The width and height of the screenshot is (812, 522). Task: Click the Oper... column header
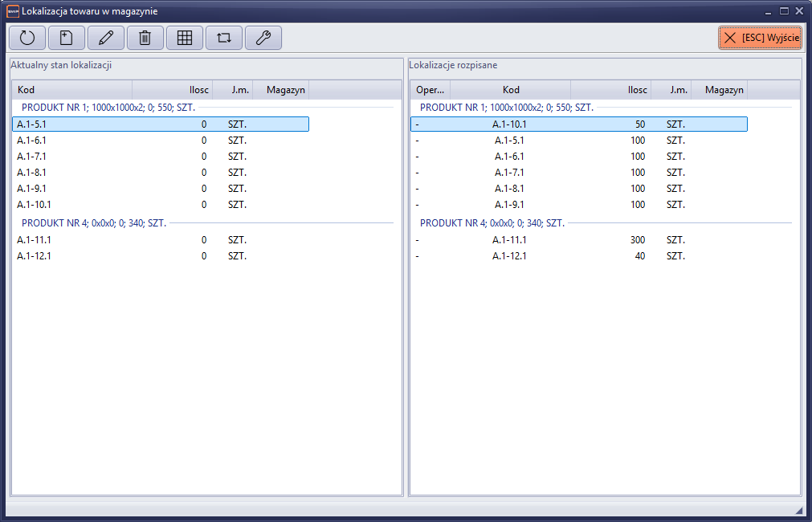point(430,90)
